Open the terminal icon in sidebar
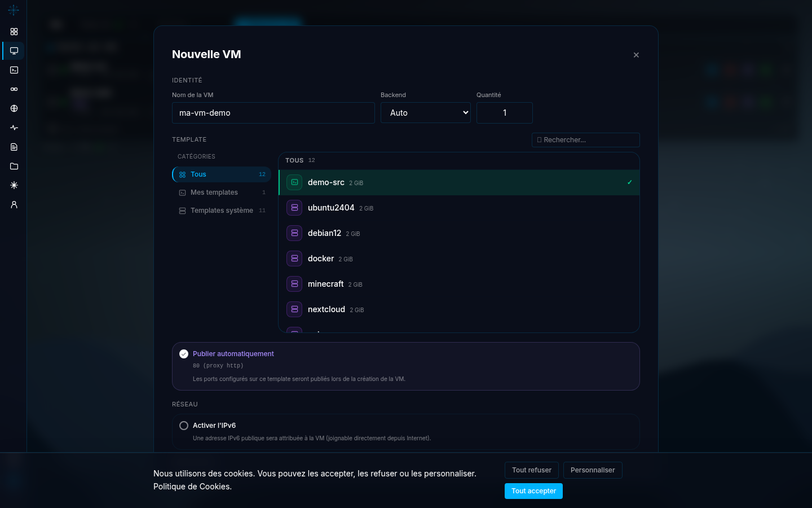The width and height of the screenshot is (812, 508). pyautogui.click(x=14, y=70)
